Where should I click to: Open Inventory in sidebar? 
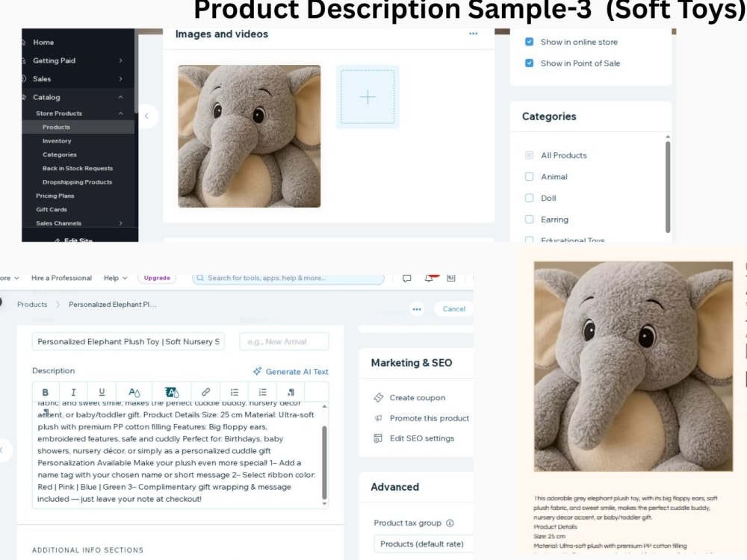pos(57,141)
